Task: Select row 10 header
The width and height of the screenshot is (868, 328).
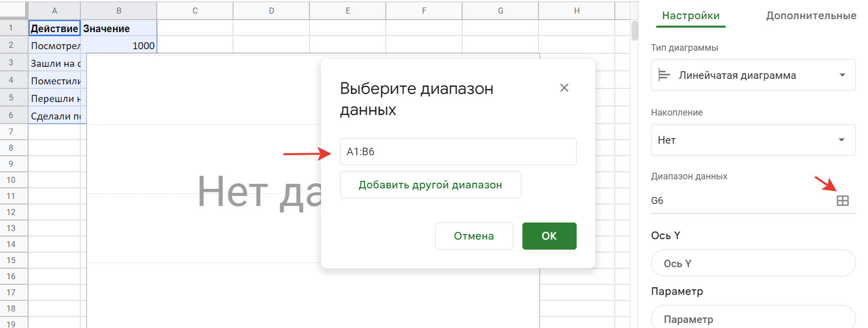Action: (x=11, y=180)
